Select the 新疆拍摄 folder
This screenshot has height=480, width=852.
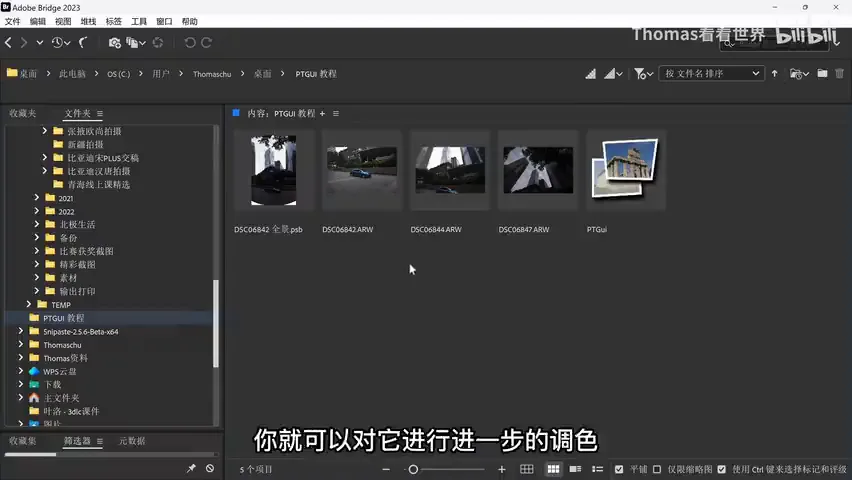pos(85,144)
